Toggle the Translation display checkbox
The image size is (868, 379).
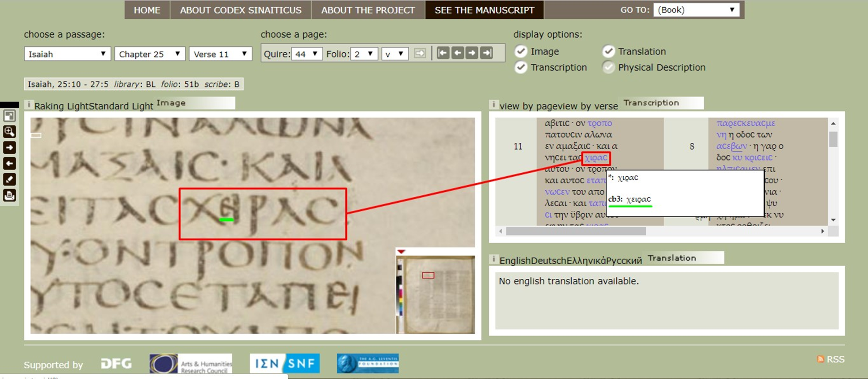pyautogui.click(x=608, y=51)
